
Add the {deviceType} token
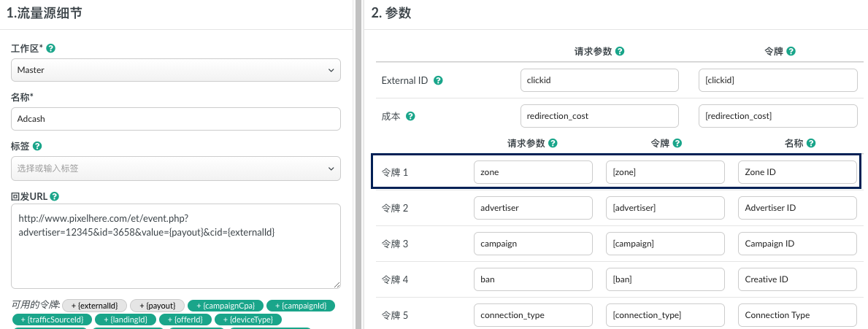[248, 320]
